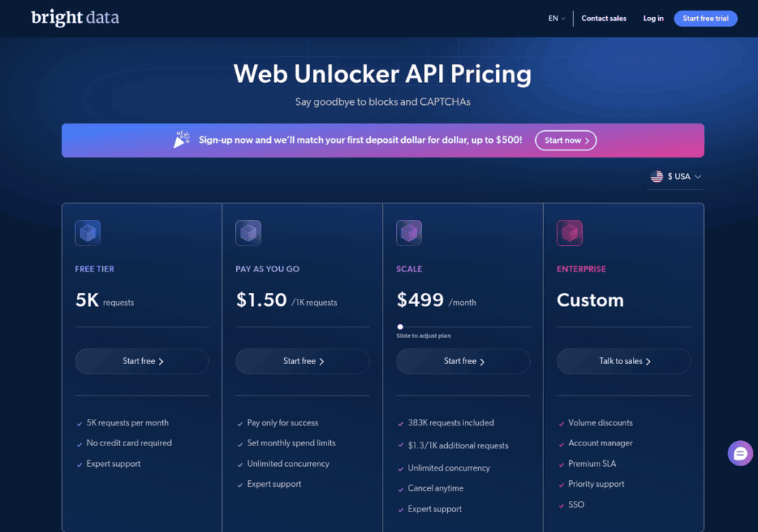Click the ENTERPRISE plan title

(581, 269)
